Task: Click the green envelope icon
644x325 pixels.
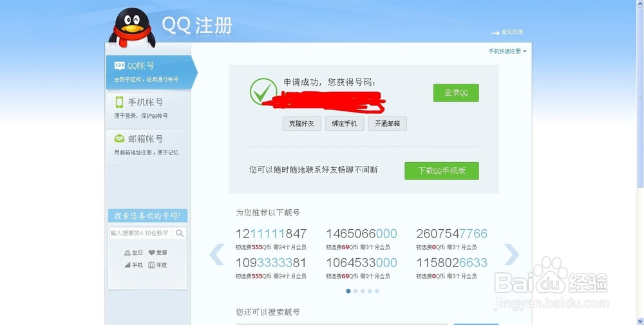Action: tap(119, 139)
